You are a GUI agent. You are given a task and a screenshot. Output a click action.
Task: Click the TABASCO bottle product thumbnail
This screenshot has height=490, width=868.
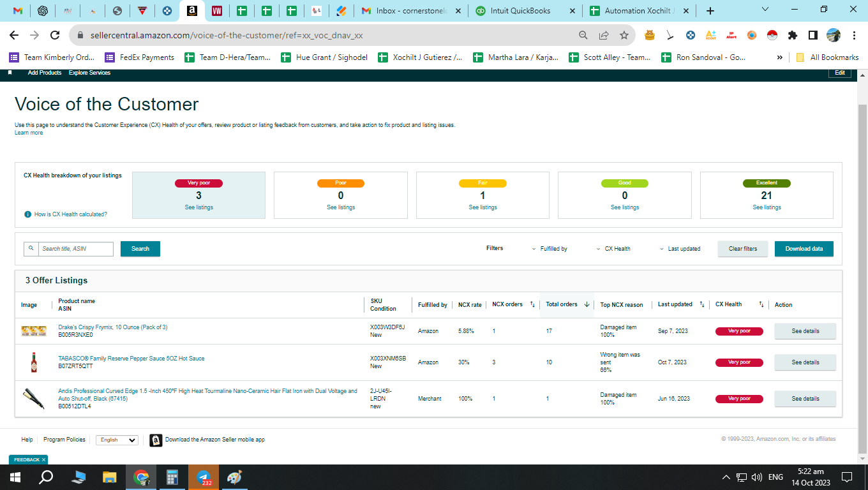(x=34, y=362)
